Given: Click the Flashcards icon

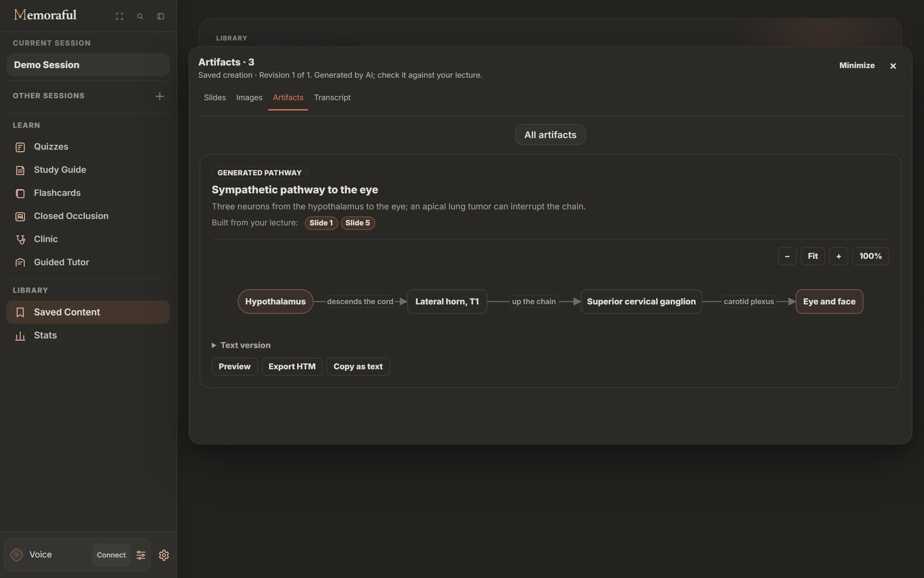Looking at the screenshot, I should (20, 194).
